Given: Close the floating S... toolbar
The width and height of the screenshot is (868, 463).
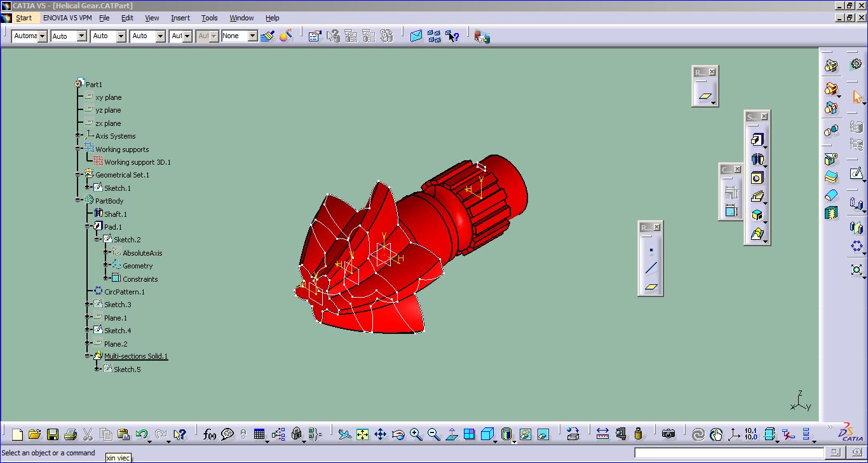Looking at the screenshot, I should 764,116.
